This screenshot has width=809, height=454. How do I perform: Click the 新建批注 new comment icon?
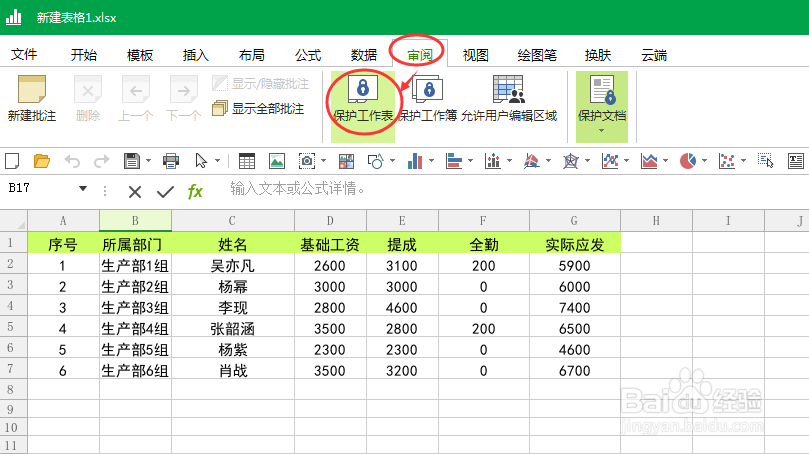tap(31, 89)
